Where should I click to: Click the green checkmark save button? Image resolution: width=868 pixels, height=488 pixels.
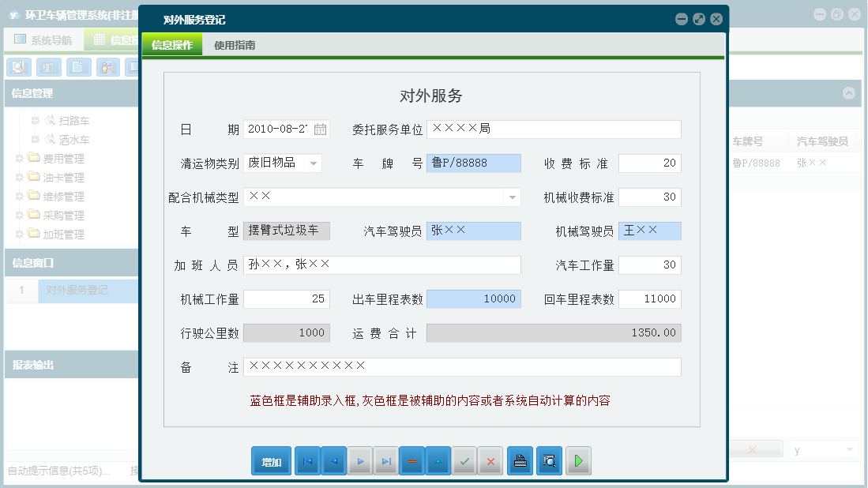tap(464, 461)
